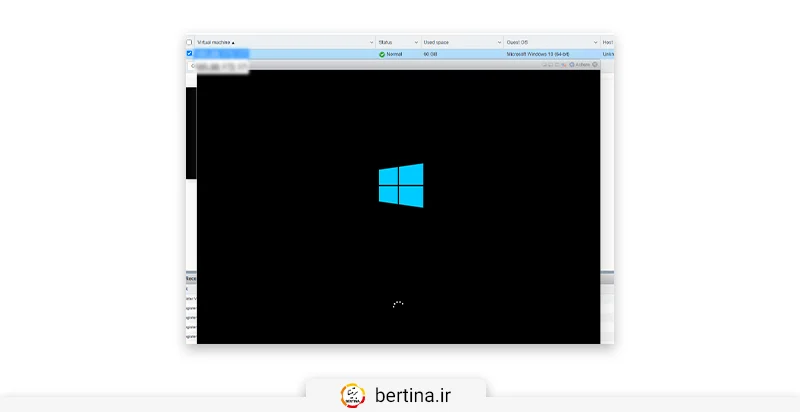
Task: Select the Microsoft Windows 10 (64-bit) cell
Action: point(538,54)
